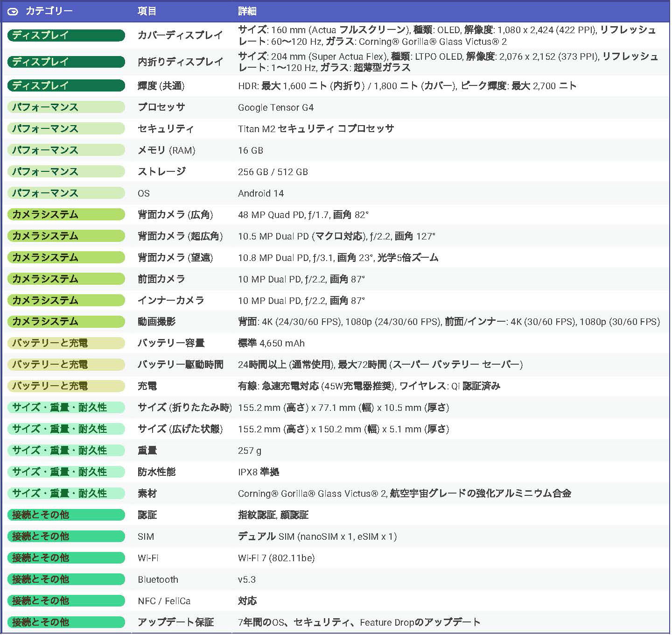Click バッテリーと充電 tag in バッテリー容量 row
This screenshot has width=672, height=635.
(x=66, y=343)
